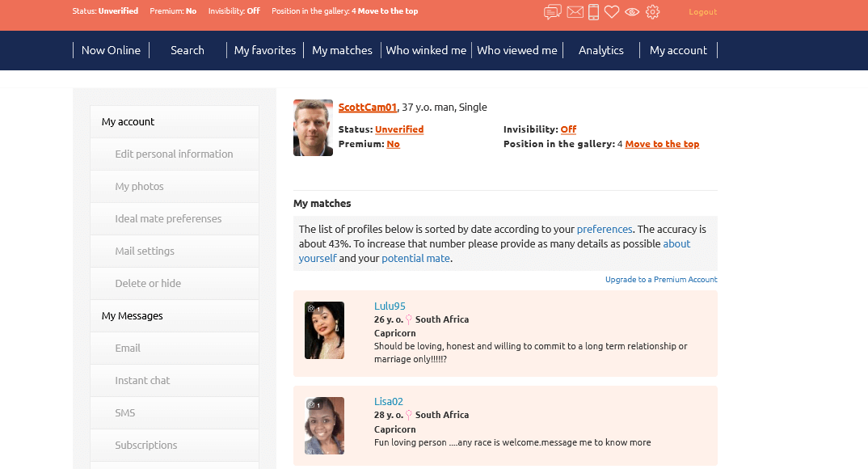This screenshot has height=469, width=868.
Task: Open favorites via the heart icon
Action: tap(612, 11)
